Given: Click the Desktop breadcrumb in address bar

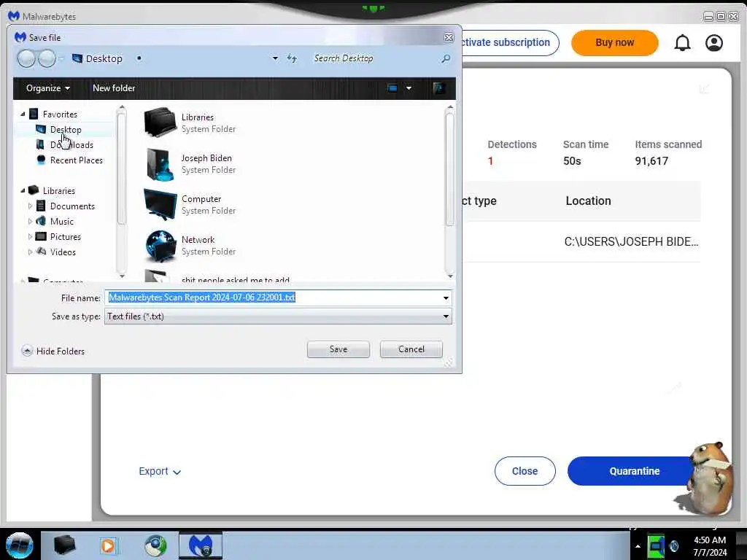Looking at the screenshot, I should 104,58.
